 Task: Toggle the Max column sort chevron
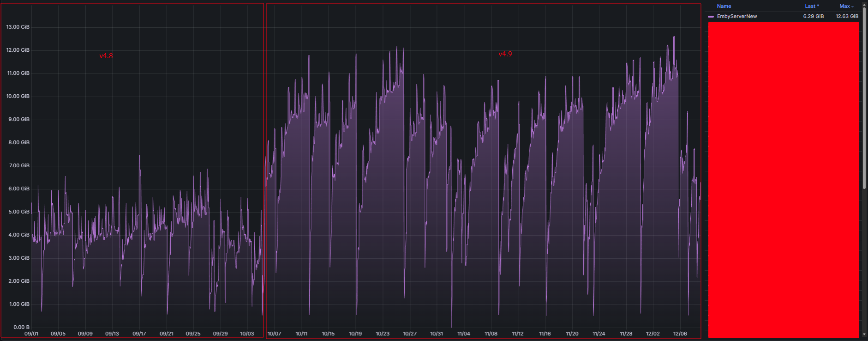click(853, 6)
